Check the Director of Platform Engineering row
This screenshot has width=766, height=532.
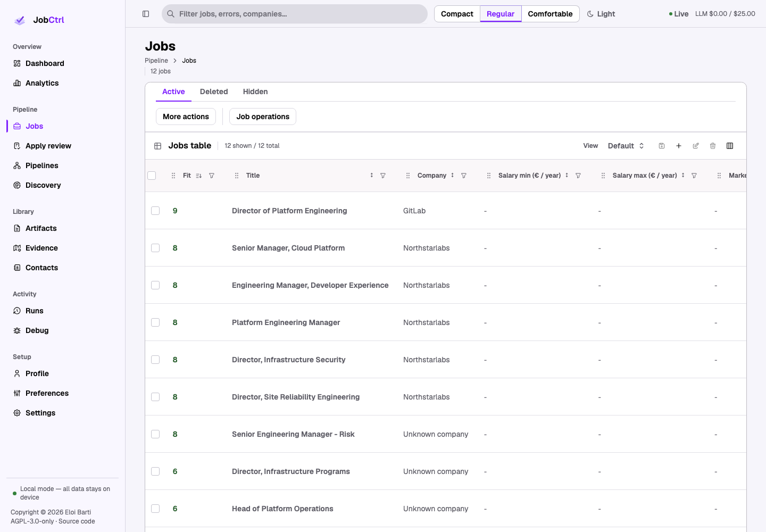point(155,211)
